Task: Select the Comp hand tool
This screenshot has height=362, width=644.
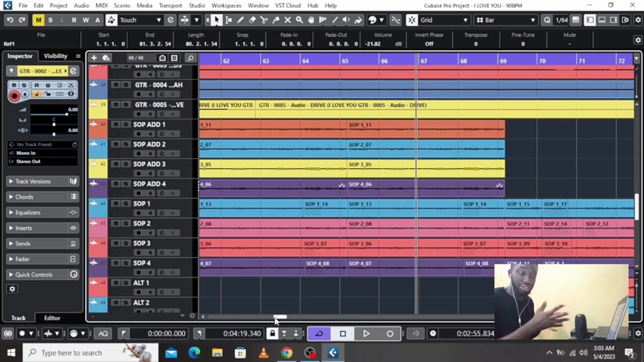Action: (x=311, y=20)
